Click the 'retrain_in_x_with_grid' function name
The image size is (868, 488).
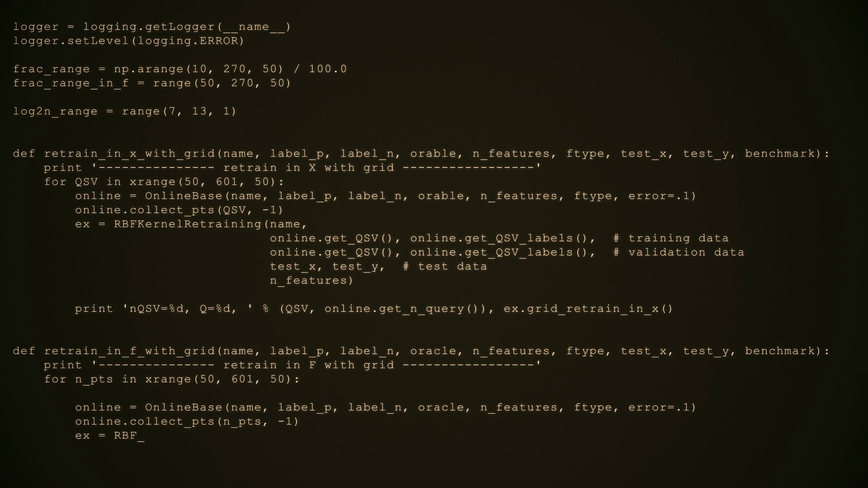(x=129, y=154)
